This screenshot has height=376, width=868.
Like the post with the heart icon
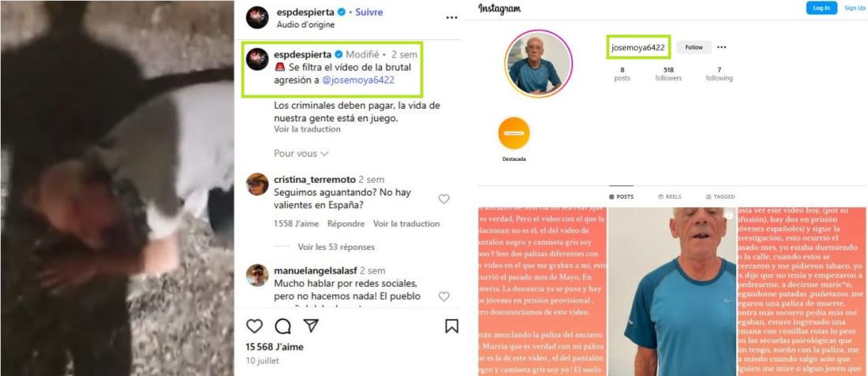tap(254, 326)
